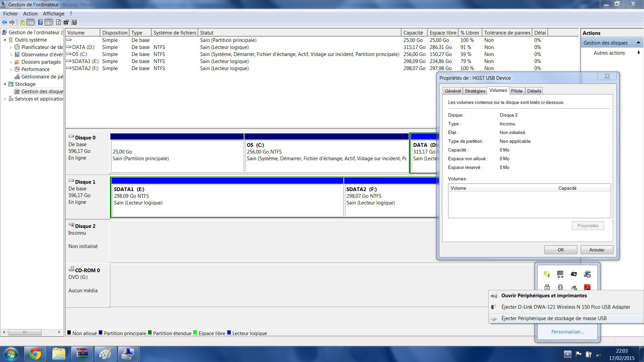Toggle the Action pane show/hide toolbar button
This screenshot has height=362, width=644.
tap(49, 22)
